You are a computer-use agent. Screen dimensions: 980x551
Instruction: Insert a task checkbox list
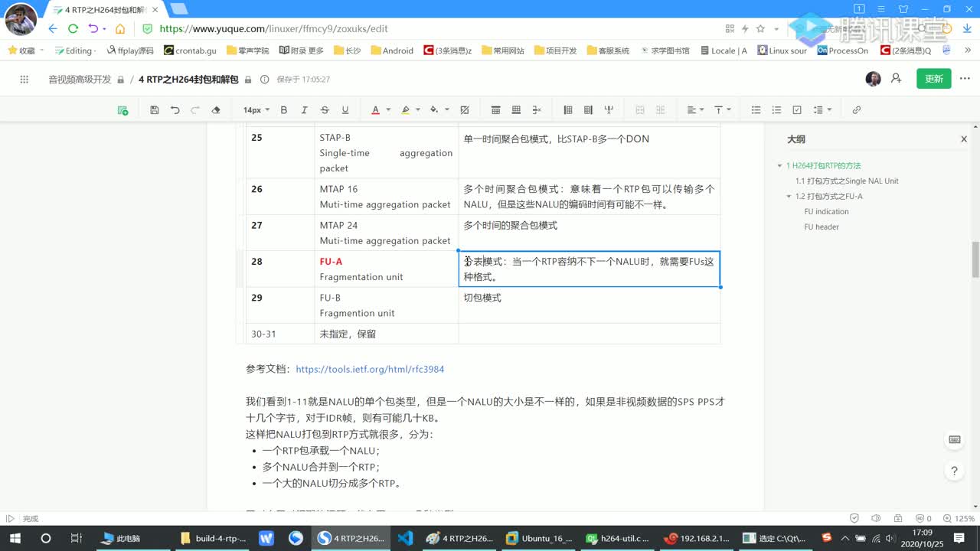(797, 110)
